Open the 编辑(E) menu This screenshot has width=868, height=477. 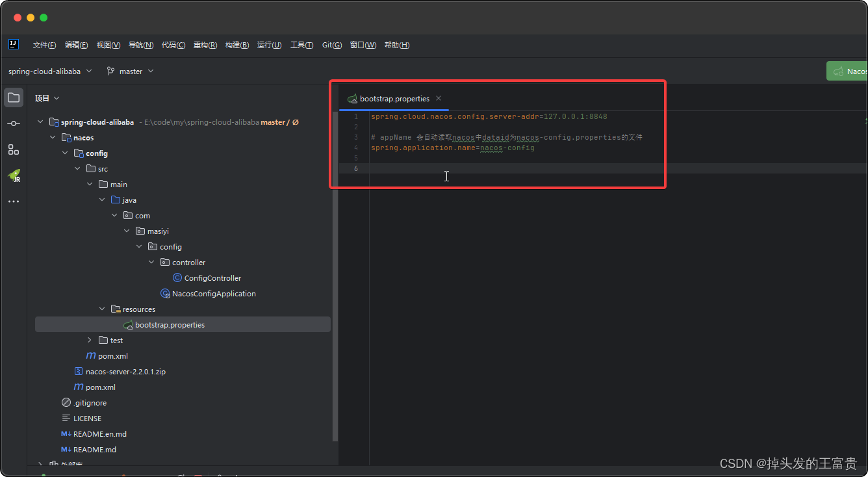[x=76, y=45]
